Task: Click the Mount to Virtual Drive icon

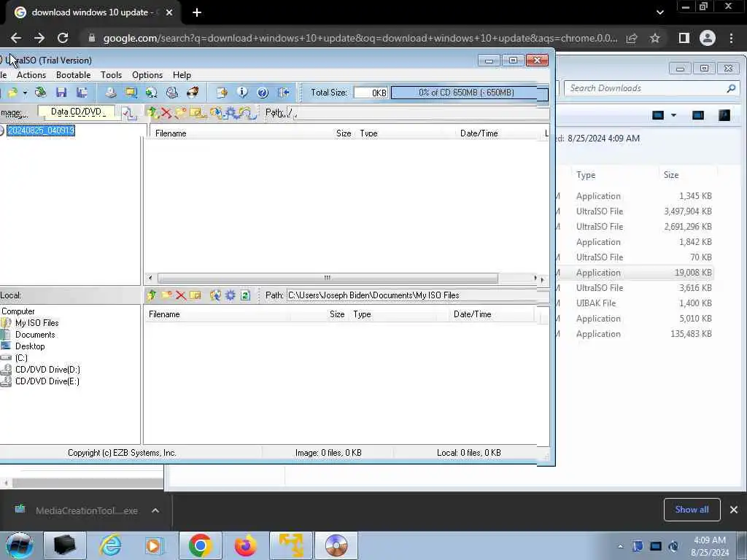Action: (172, 93)
